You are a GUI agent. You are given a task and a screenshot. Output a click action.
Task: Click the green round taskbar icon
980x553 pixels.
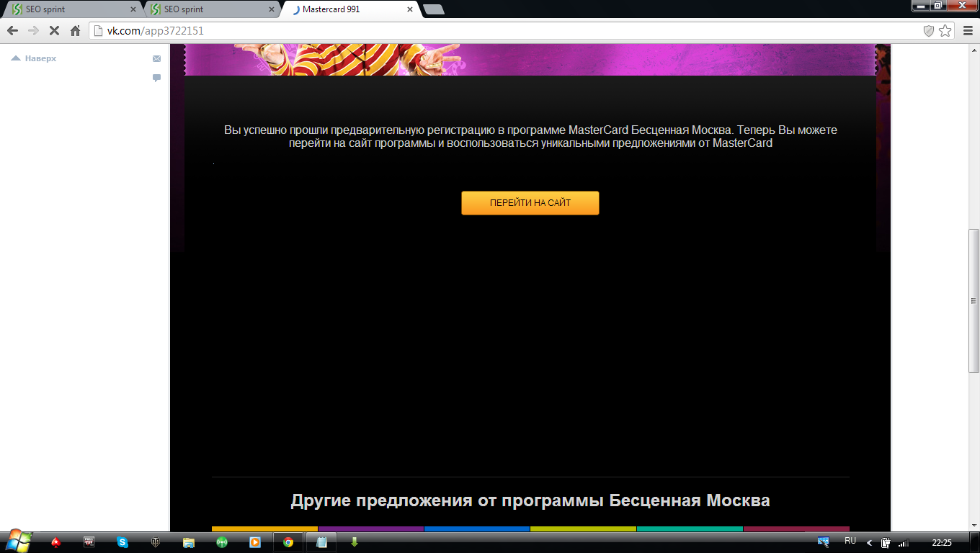point(222,542)
